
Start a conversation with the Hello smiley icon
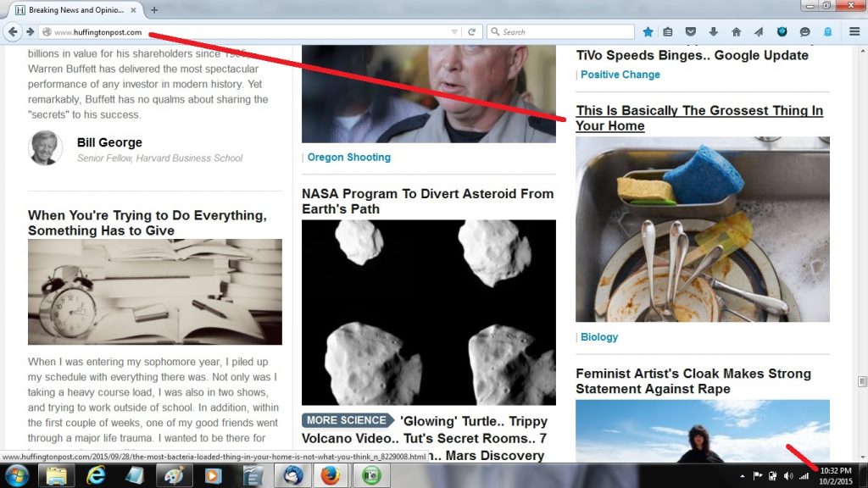805,32
